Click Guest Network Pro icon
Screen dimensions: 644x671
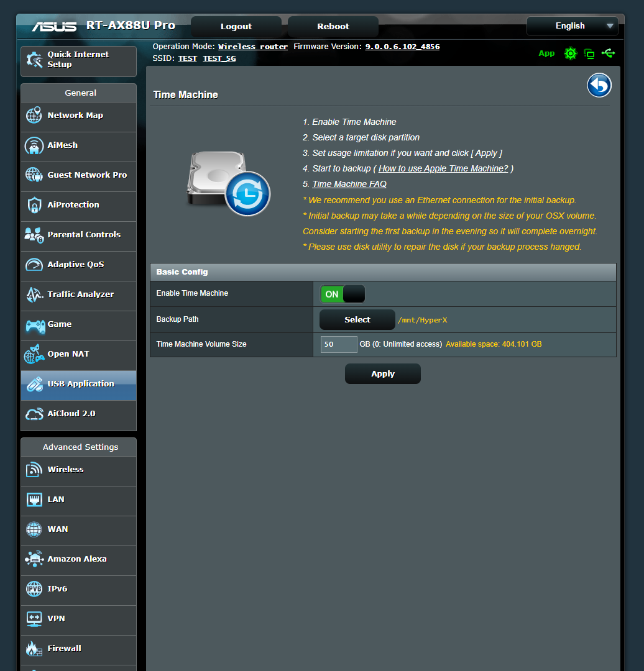click(x=34, y=175)
